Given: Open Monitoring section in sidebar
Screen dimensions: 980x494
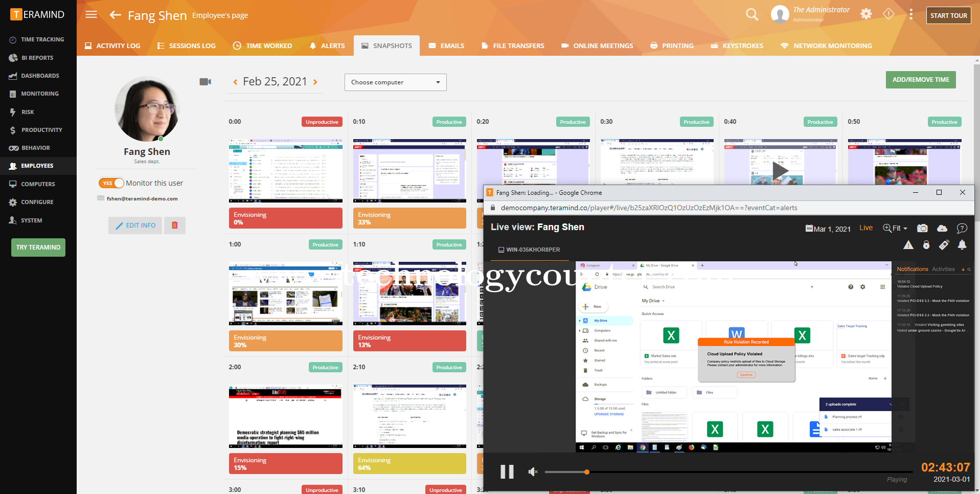Looking at the screenshot, I should pyautogui.click(x=38, y=94).
